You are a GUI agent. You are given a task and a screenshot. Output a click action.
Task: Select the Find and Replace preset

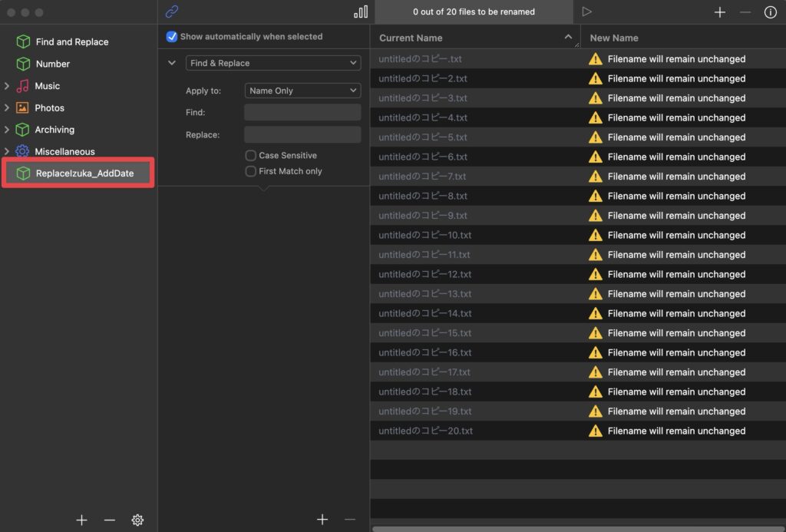(x=71, y=42)
